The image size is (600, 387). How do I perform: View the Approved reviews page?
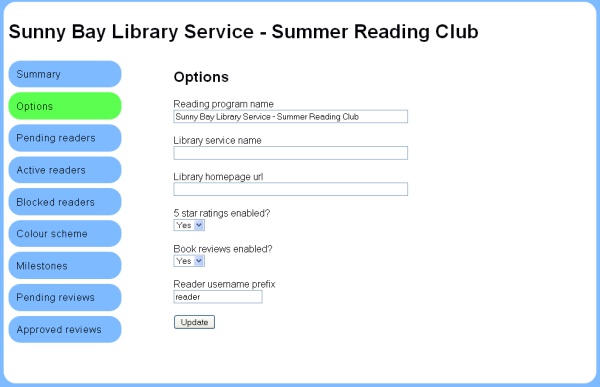click(x=65, y=329)
